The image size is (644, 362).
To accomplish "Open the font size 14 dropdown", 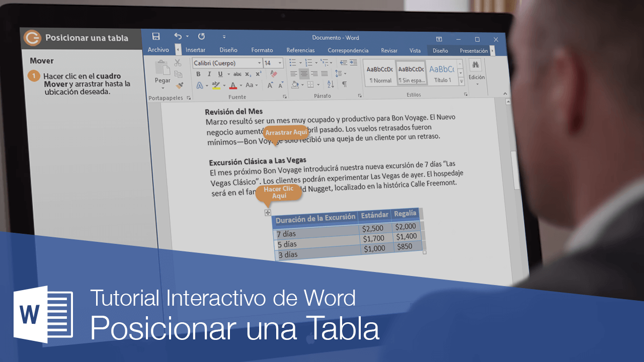I will click(280, 63).
